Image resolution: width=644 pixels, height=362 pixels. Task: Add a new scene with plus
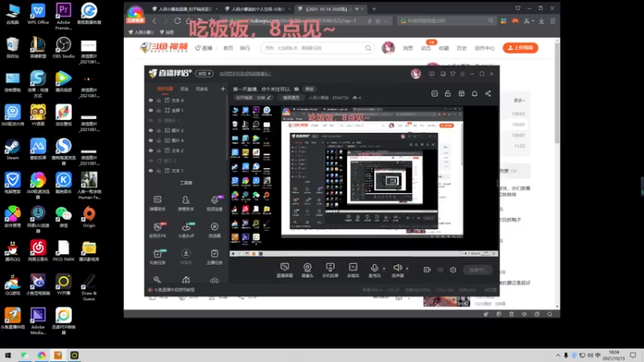[223, 88]
